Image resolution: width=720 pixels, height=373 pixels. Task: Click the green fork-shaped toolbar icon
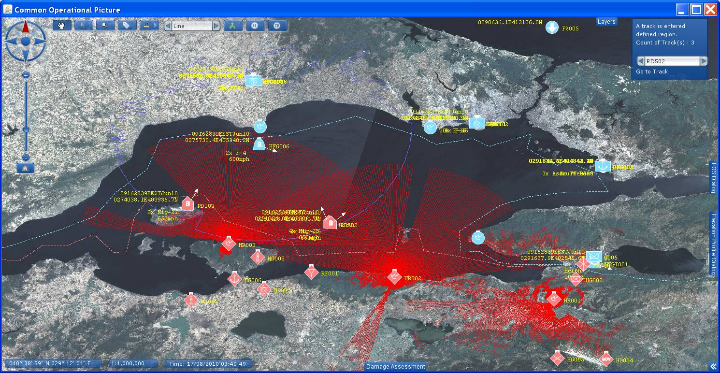pos(233,26)
